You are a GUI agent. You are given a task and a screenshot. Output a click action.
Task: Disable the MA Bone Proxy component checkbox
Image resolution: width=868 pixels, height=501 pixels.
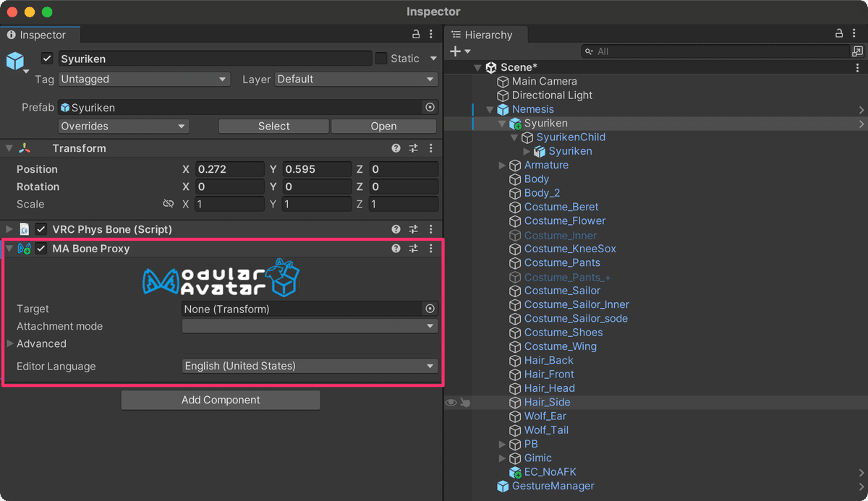pos(41,248)
